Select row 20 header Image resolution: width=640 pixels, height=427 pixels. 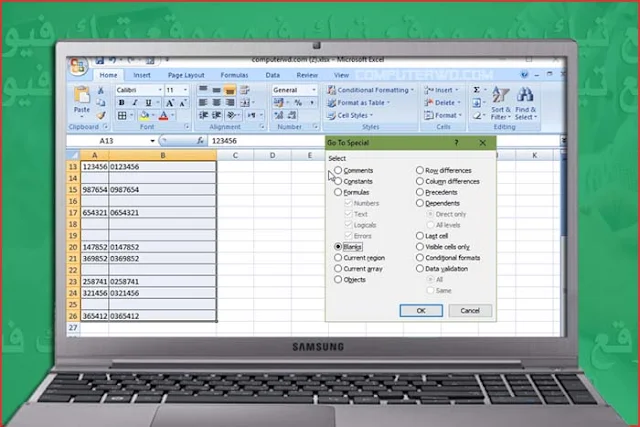pos(73,247)
